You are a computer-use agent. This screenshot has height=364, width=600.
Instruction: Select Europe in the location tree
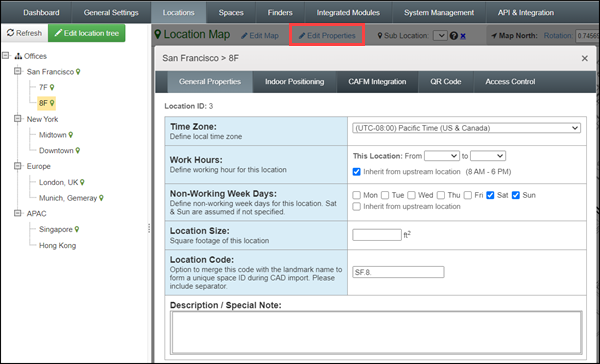click(39, 166)
